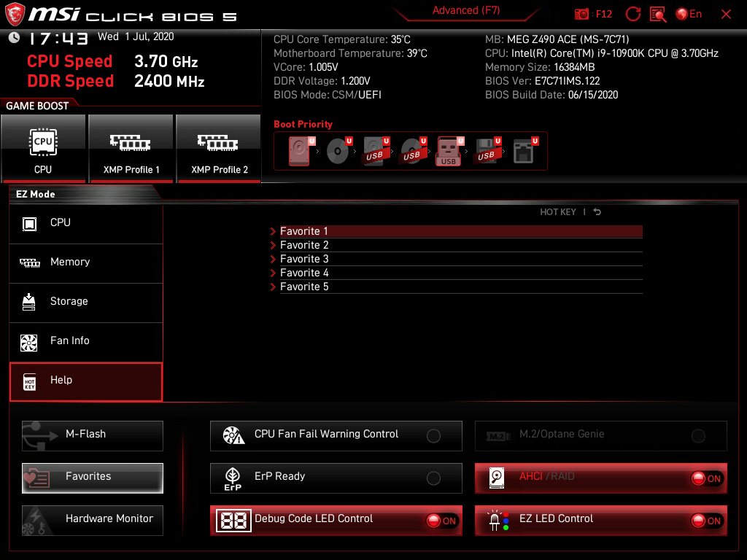This screenshot has height=560, width=747.
Task: Open the Fan Info section
Action: 86,343
